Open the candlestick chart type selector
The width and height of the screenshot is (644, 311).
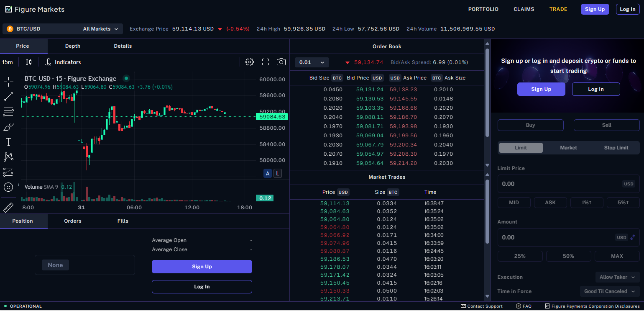coord(28,62)
